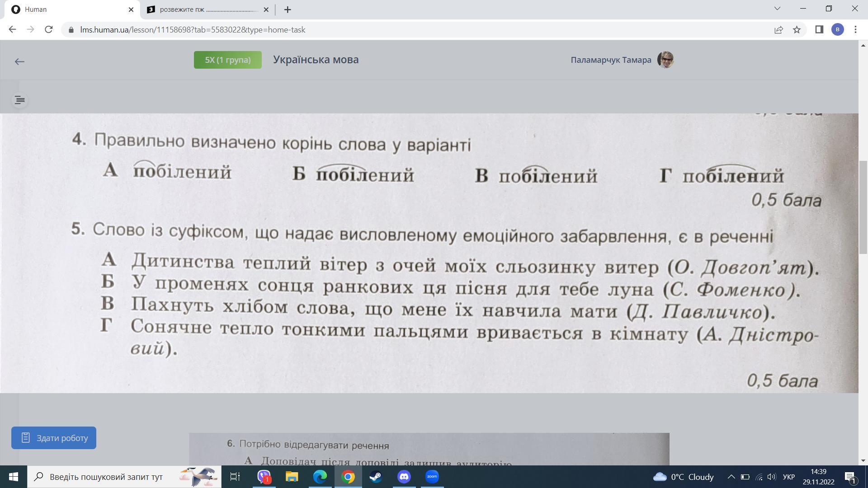Toggle the browser side panel icon
The width and height of the screenshot is (868, 488).
pos(819,30)
